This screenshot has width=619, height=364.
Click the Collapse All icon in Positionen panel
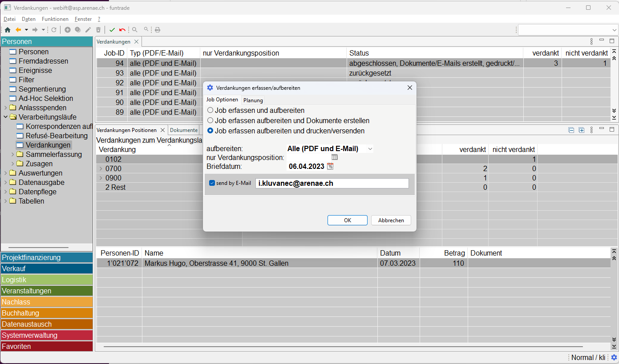coord(571,130)
